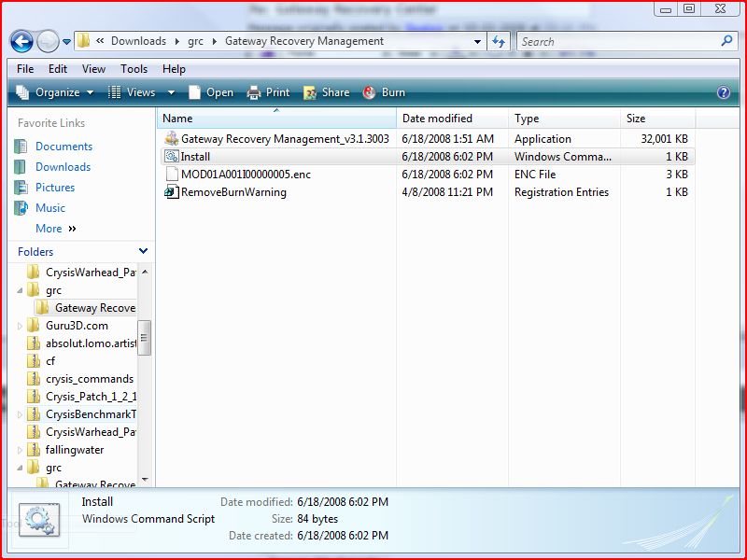Click the 4/8/2008 11:21 PM date cell
The height and width of the screenshot is (560, 747).
click(x=447, y=192)
